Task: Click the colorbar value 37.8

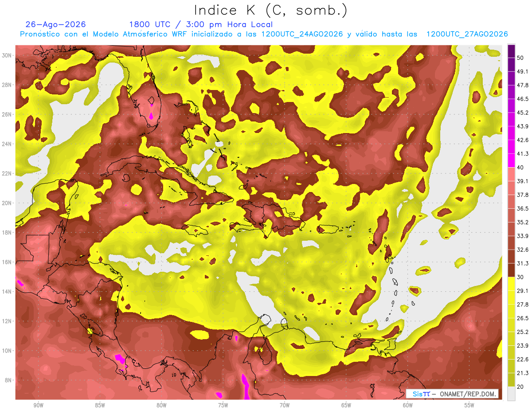Action: tap(523, 195)
